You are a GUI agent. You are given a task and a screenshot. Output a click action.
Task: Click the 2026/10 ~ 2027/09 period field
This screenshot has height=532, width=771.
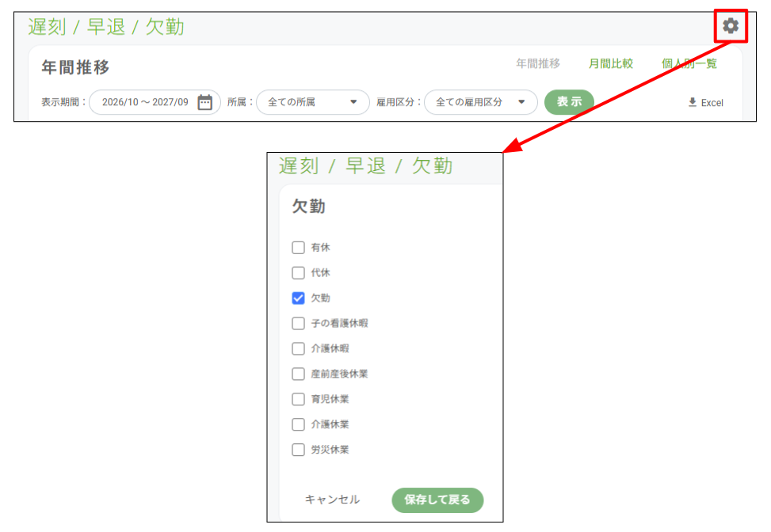pos(155,102)
